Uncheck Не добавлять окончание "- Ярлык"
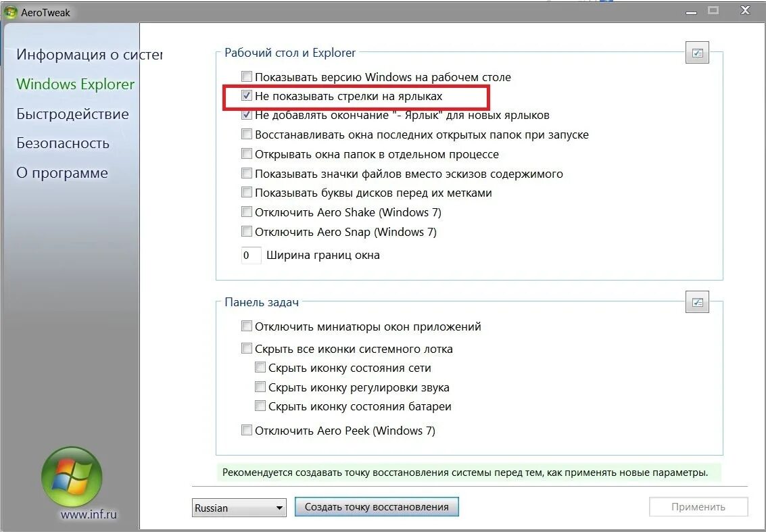 (x=247, y=116)
